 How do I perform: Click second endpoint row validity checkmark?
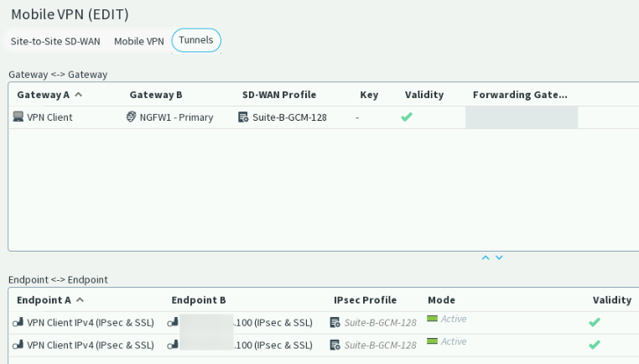coord(595,345)
